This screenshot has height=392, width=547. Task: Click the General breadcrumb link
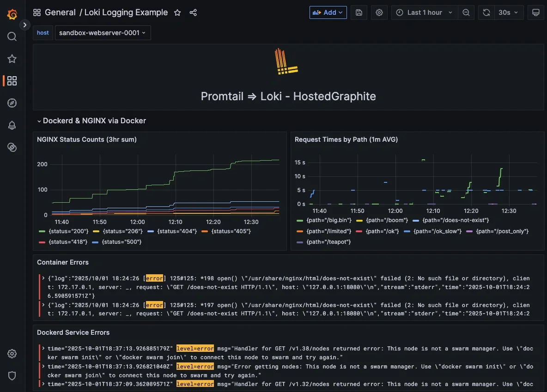[60, 12]
